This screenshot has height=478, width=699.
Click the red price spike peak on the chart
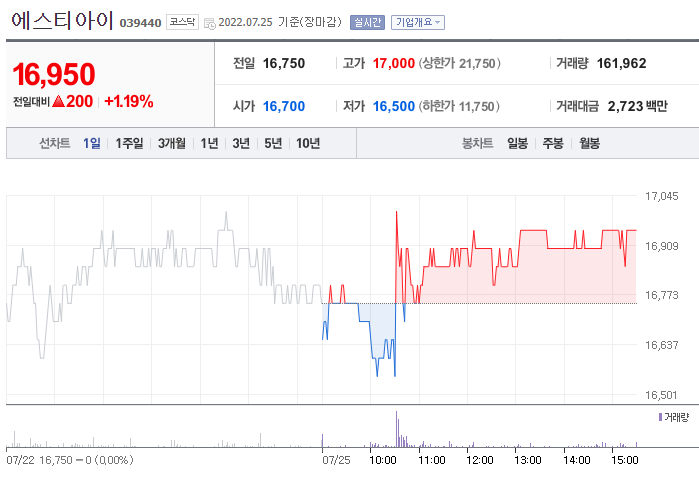396,213
